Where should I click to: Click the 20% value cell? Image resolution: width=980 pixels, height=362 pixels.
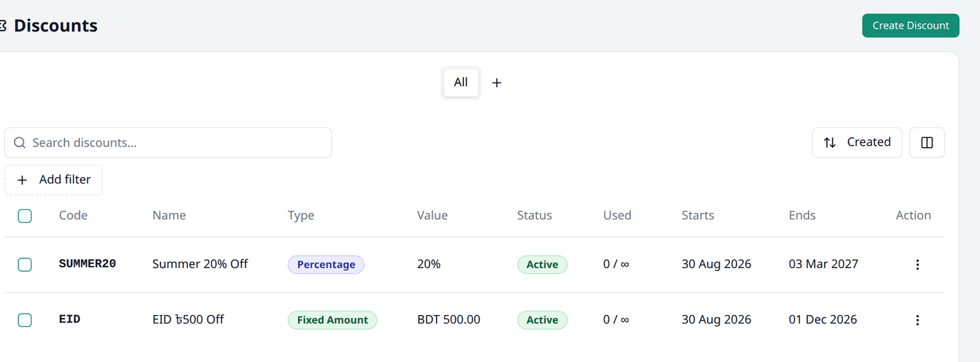click(x=429, y=264)
